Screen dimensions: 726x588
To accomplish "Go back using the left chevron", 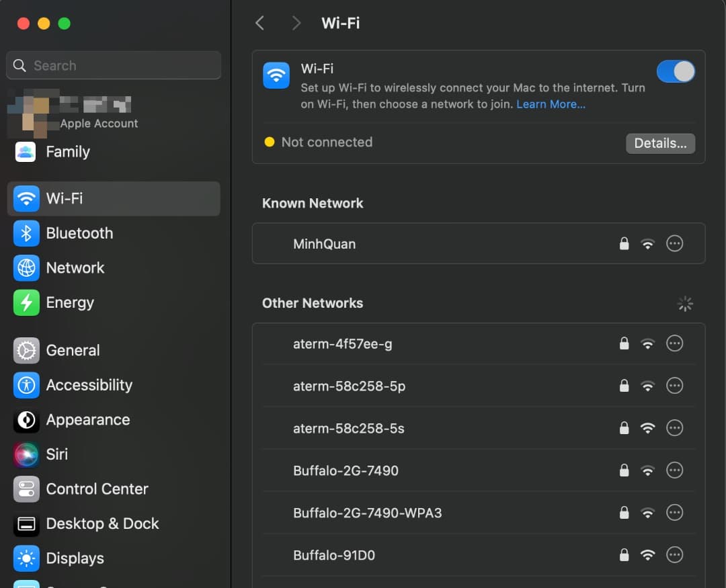I will click(x=260, y=24).
